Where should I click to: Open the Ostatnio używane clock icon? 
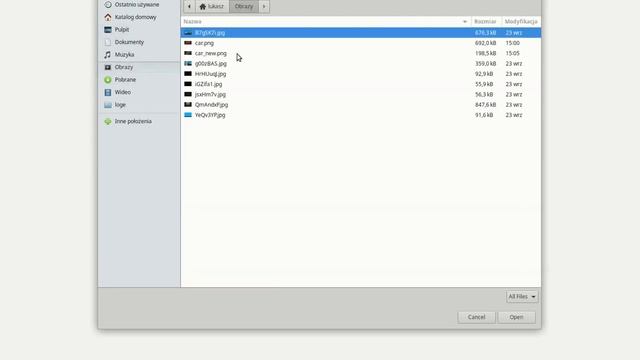tap(108, 4)
